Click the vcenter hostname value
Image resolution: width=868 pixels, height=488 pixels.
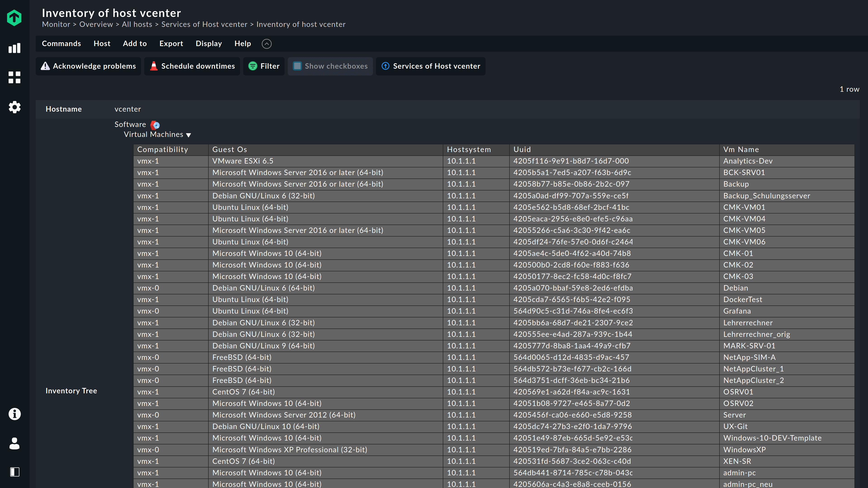[x=127, y=109]
